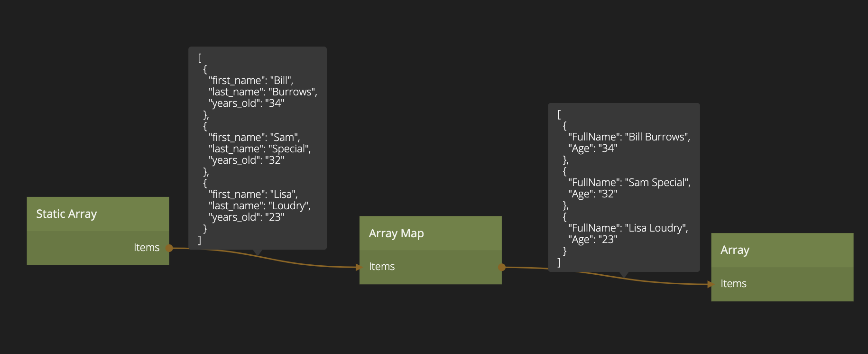Click the "last_name": "Burrows" line
868x354 pixels.
click(x=263, y=92)
